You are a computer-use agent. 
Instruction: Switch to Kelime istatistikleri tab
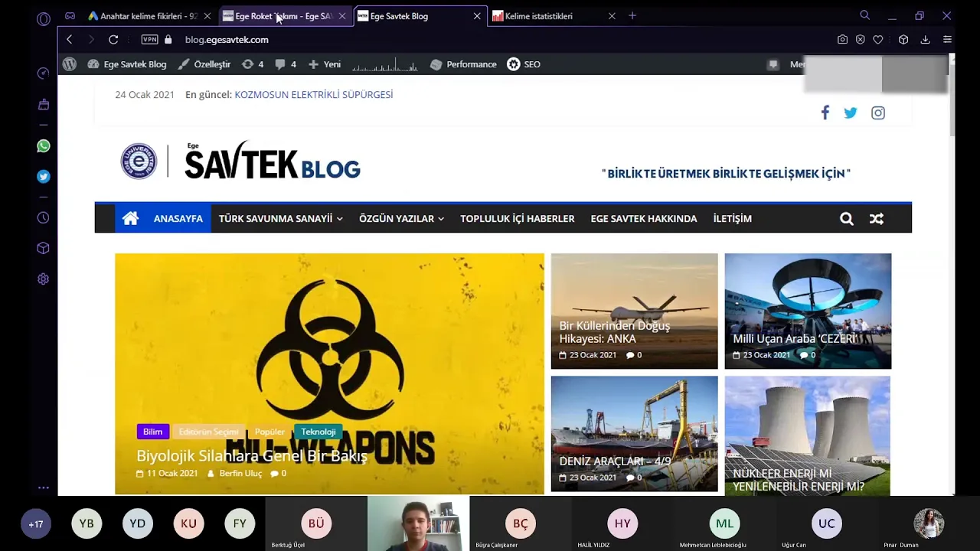(x=554, y=16)
